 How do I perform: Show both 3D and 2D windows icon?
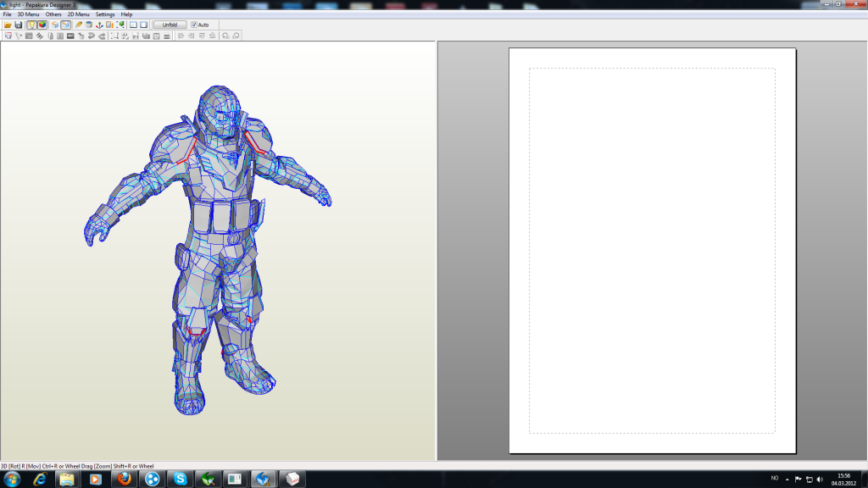point(133,25)
